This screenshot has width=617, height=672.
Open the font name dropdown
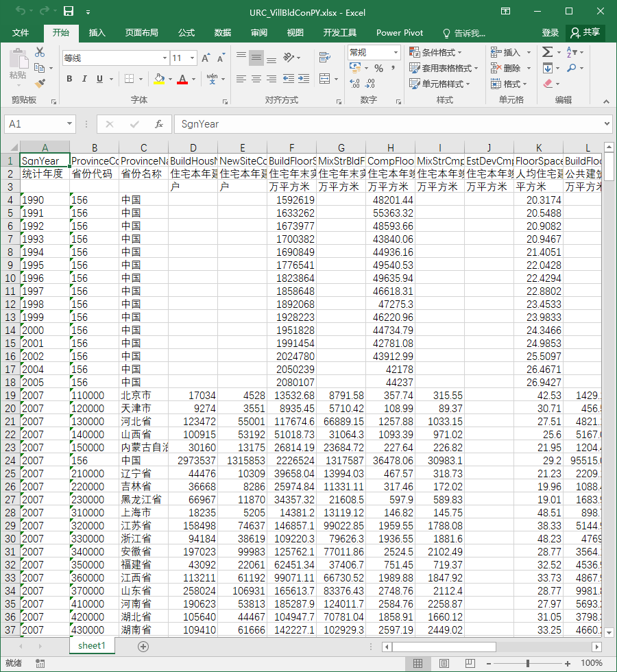click(165, 58)
